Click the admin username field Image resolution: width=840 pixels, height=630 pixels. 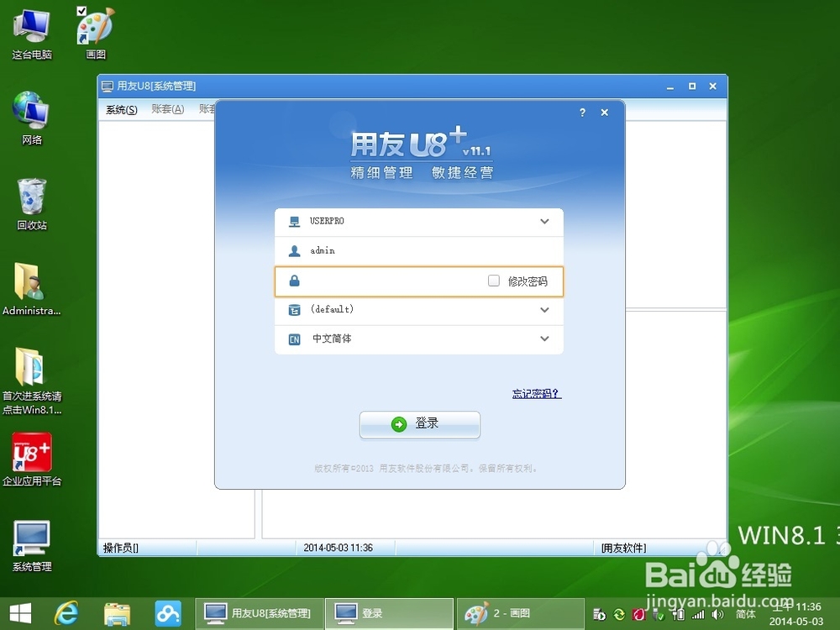(419, 250)
